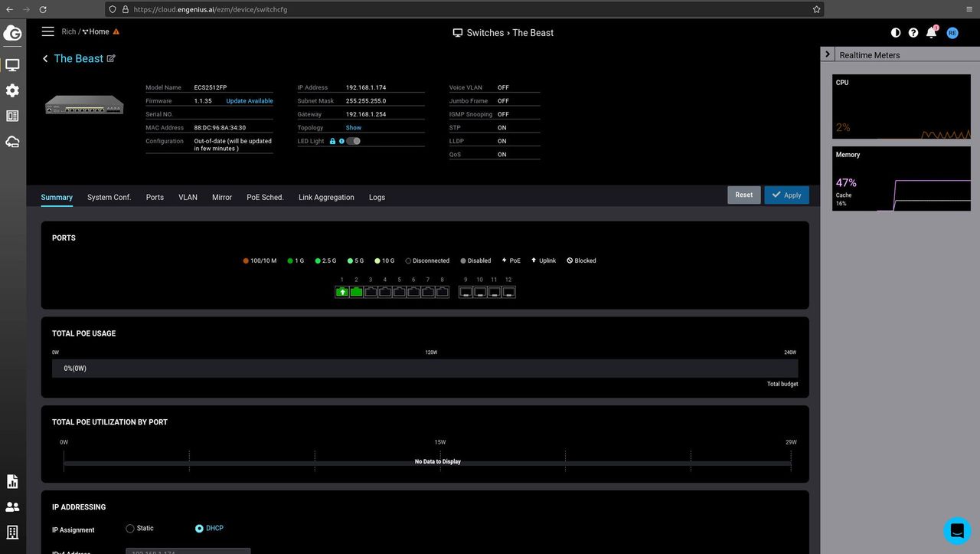
Task: Select DHCP IP assignment radio button
Action: point(199,529)
